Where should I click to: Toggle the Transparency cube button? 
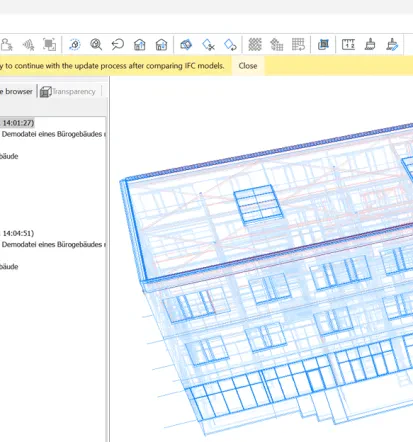(68, 91)
